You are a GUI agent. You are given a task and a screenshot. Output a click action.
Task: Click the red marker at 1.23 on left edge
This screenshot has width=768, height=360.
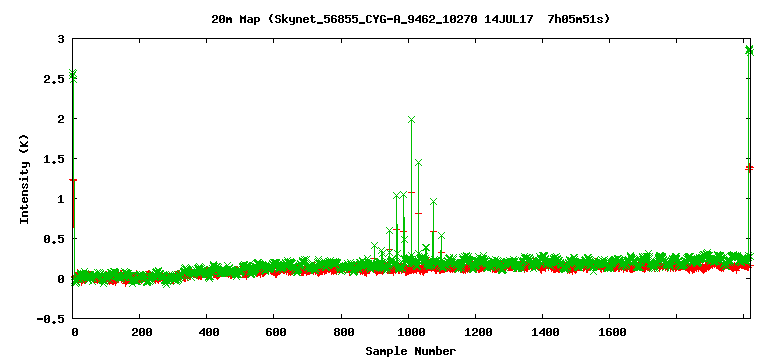tap(73, 180)
